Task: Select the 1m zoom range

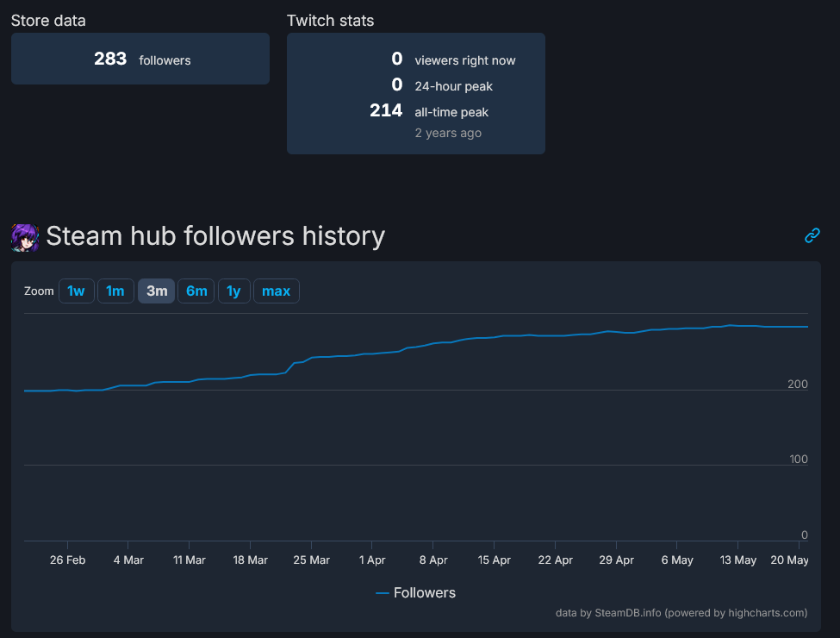Action: coord(115,291)
